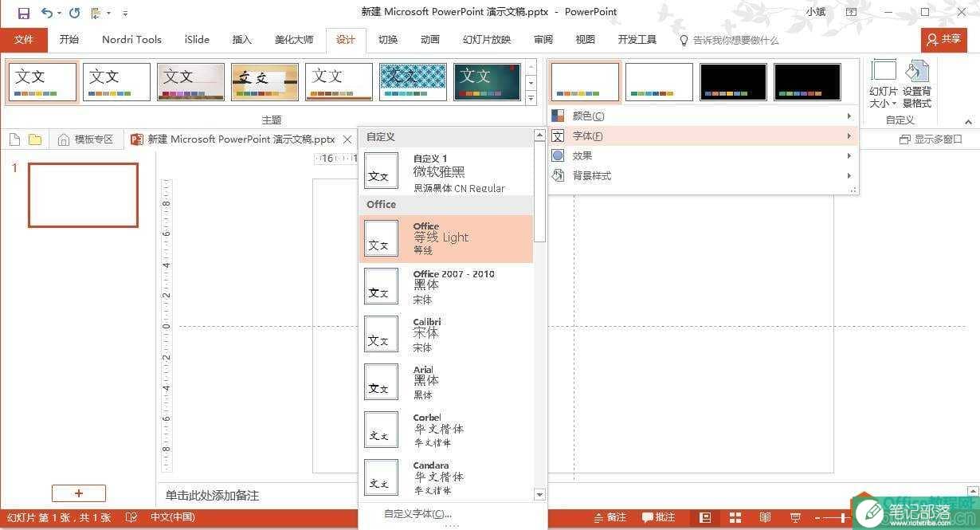Click the Effects variant icon
The image size is (980, 530).
point(558,155)
